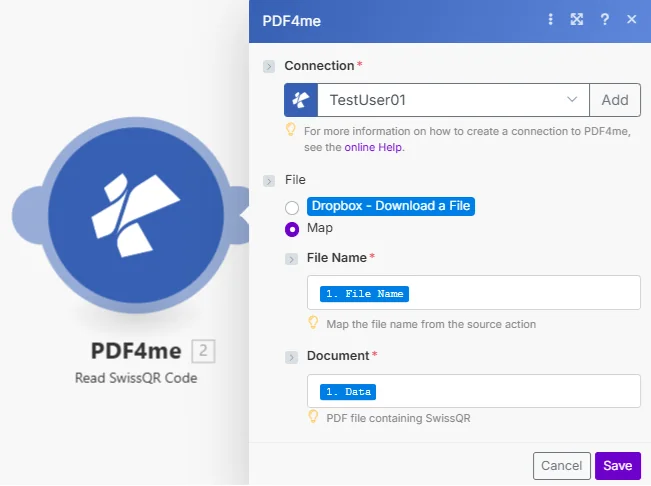The image size is (651, 486).
Task: Select the Dropbox - Download a File radio button
Action: point(292,208)
